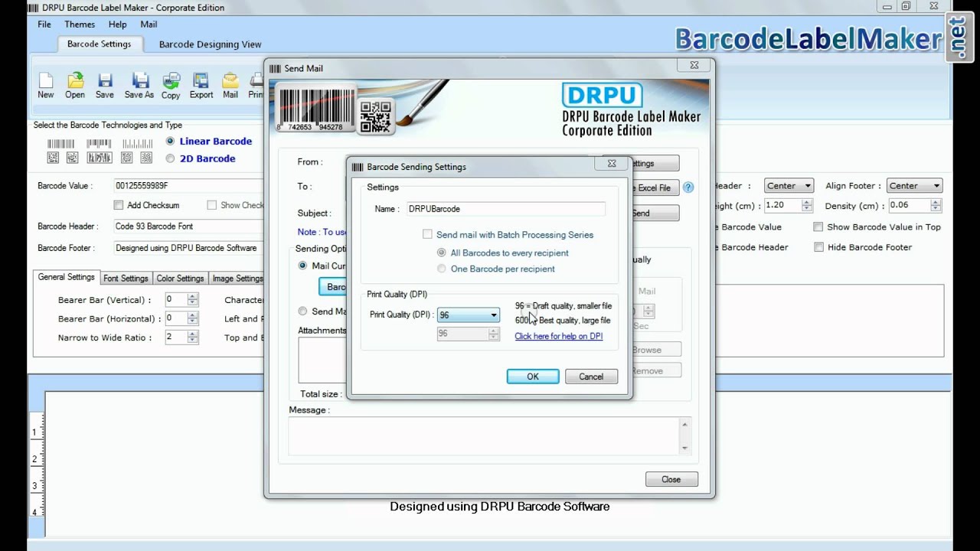Click Close button in Send Mail window
The width and height of the screenshot is (980, 551).
[x=671, y=479]
